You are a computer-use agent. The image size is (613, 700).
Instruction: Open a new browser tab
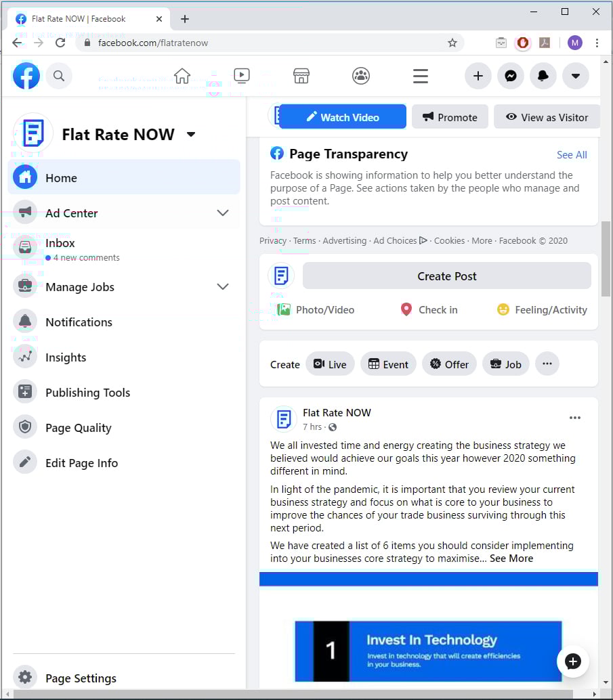[185, 19]
